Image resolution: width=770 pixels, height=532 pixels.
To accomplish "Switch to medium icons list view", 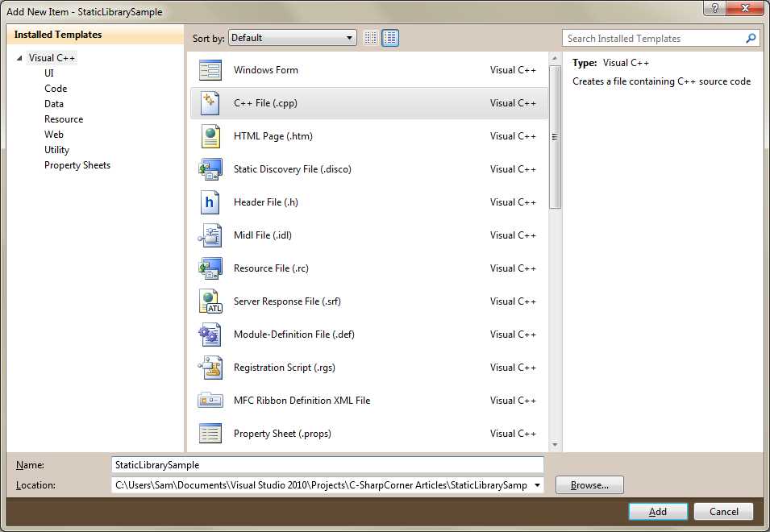I will point(390,38).
